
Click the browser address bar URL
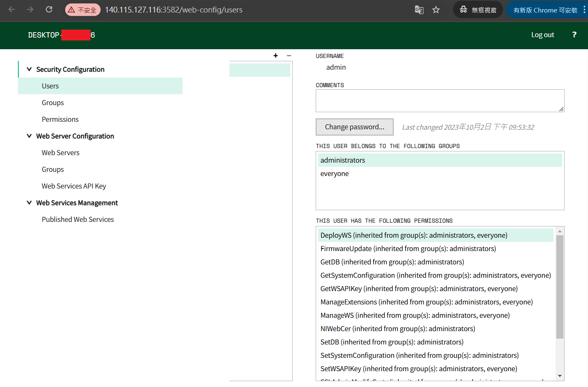tap(173, 10)
